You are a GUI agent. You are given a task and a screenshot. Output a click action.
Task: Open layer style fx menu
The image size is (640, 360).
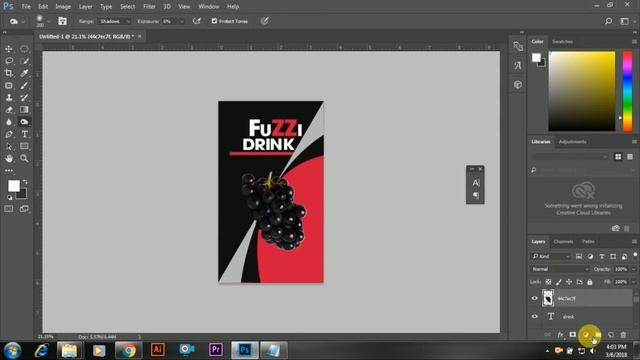coord(560,335)
